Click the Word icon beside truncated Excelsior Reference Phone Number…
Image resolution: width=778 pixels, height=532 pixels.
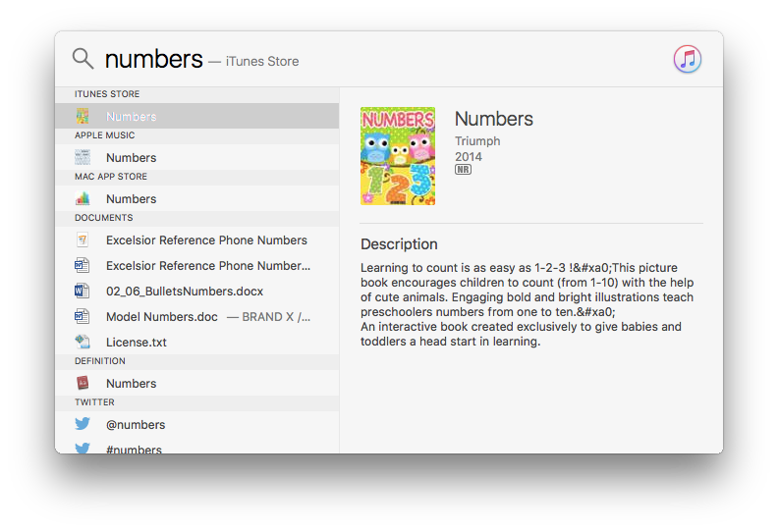(x=83, y=265)
